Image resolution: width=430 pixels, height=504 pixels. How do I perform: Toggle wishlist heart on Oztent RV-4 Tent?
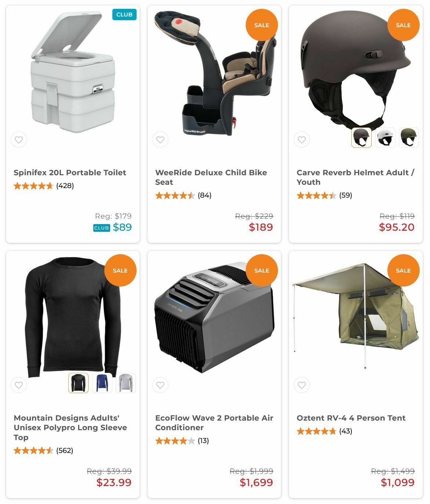(301, 385)
